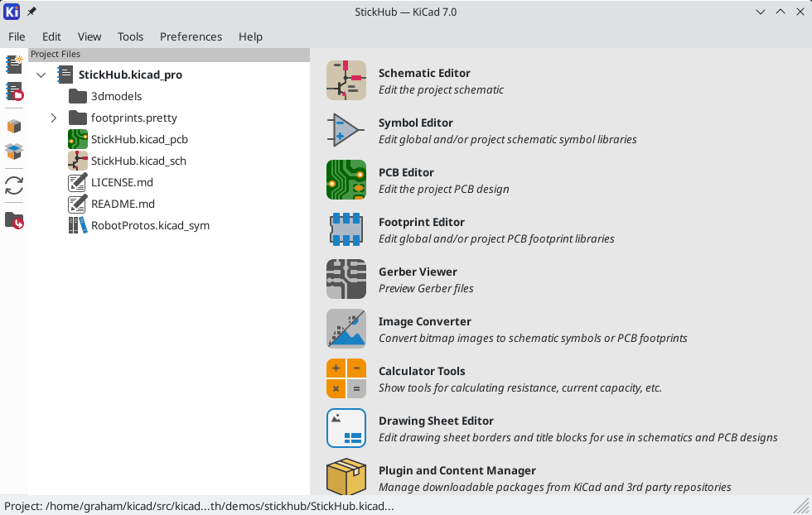The image size is (812, 515).
Task: Click the Open Project icon in left toolbar
Action: pyautogui.click(x=14, y=91)
